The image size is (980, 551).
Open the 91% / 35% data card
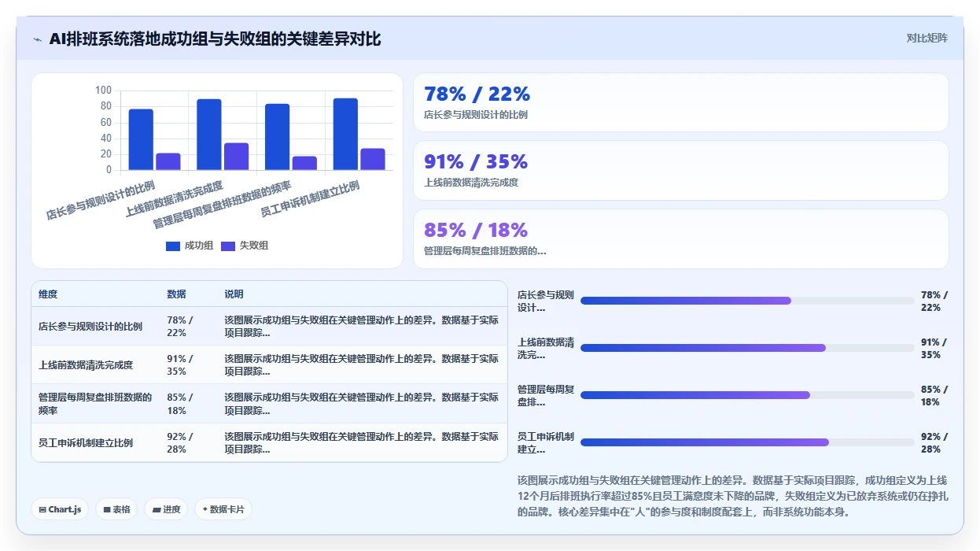point(680,170)
